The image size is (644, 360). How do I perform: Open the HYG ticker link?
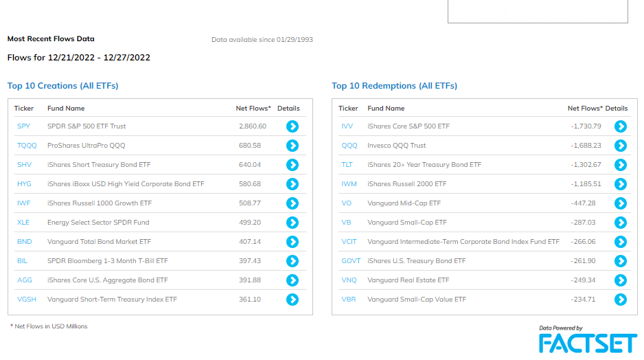pos(24,184)
